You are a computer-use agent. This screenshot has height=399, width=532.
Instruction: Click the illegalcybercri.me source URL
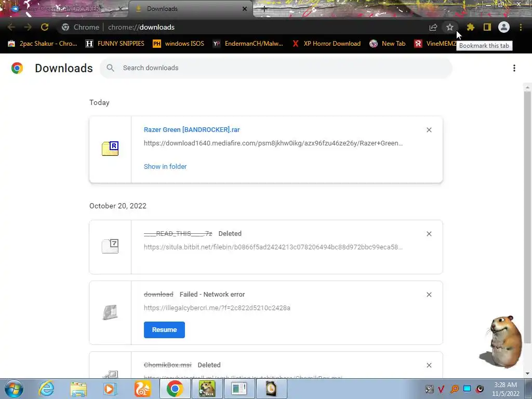pos(217,308)
